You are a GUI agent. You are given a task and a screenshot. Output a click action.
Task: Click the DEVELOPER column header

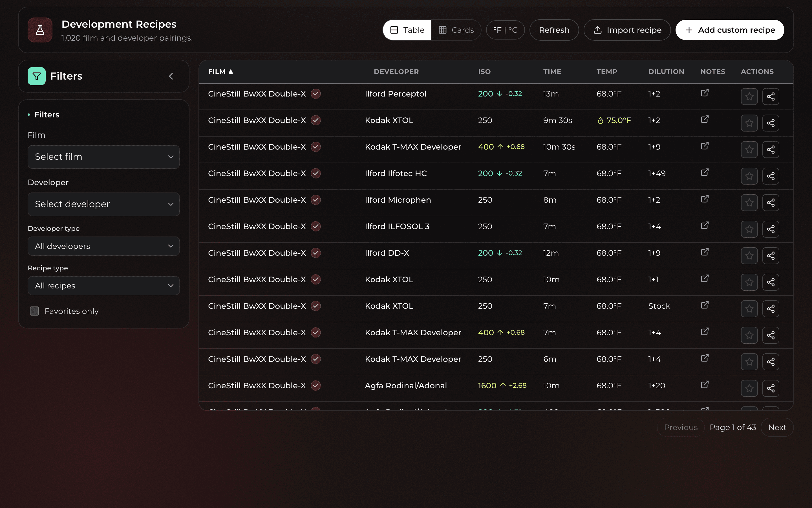point(396,72)
